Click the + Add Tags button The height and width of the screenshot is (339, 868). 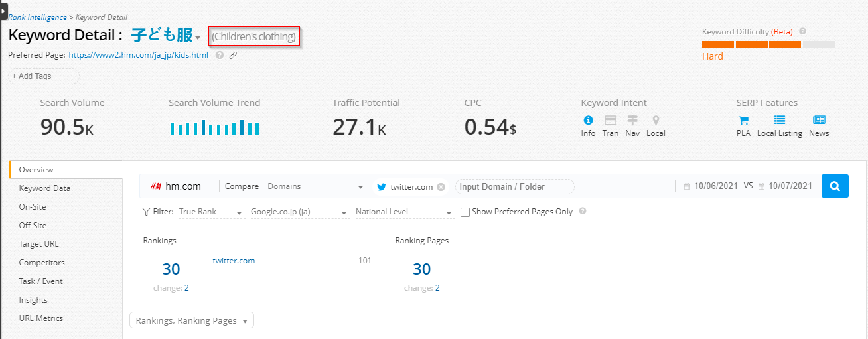44,76
